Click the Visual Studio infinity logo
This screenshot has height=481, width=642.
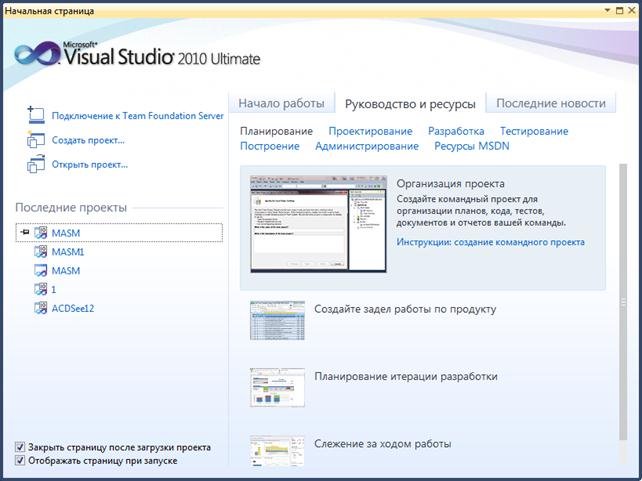[x=37, y=54]
